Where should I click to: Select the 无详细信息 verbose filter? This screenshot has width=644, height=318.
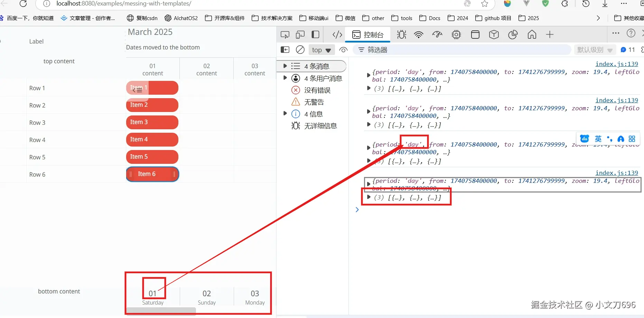pyautogui.click(x=314, y=126)
